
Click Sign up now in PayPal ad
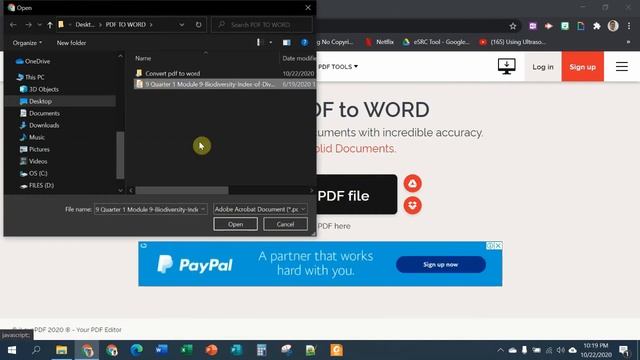click(441, 264)
